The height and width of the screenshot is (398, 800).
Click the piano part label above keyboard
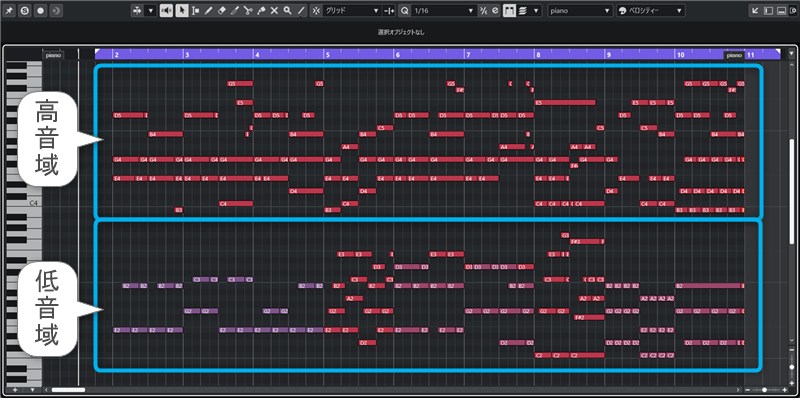click(x=53, y=55)
